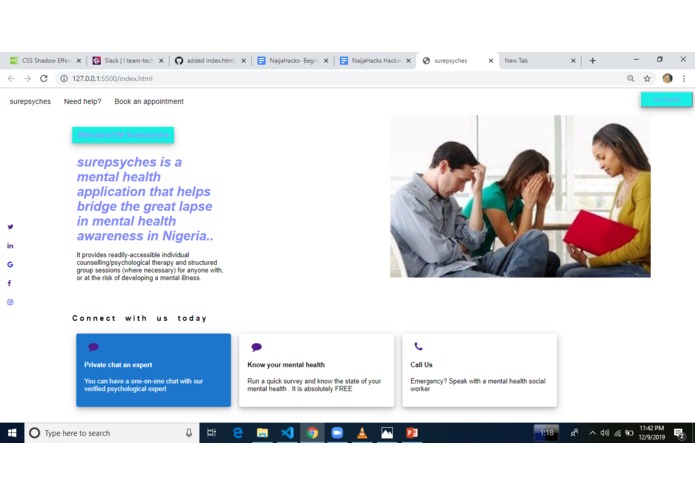
Task: Reload the page with refresh icon
Action: coord(43,78)
